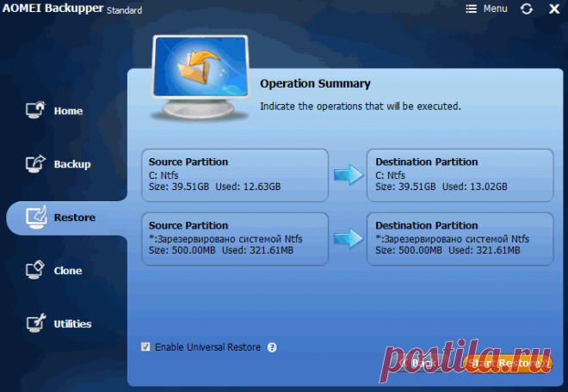Switch to the Clone tab label
568x392 pixels.
coord(68,271)
